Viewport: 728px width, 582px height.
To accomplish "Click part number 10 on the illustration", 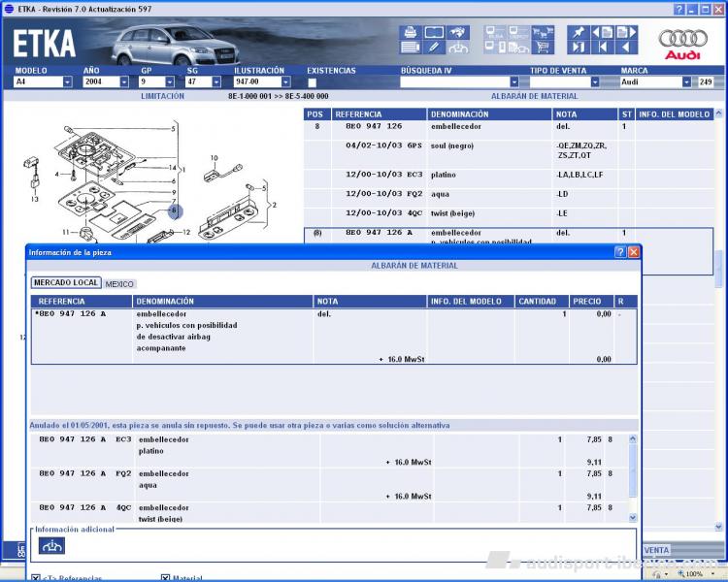I will coord(215,158).
